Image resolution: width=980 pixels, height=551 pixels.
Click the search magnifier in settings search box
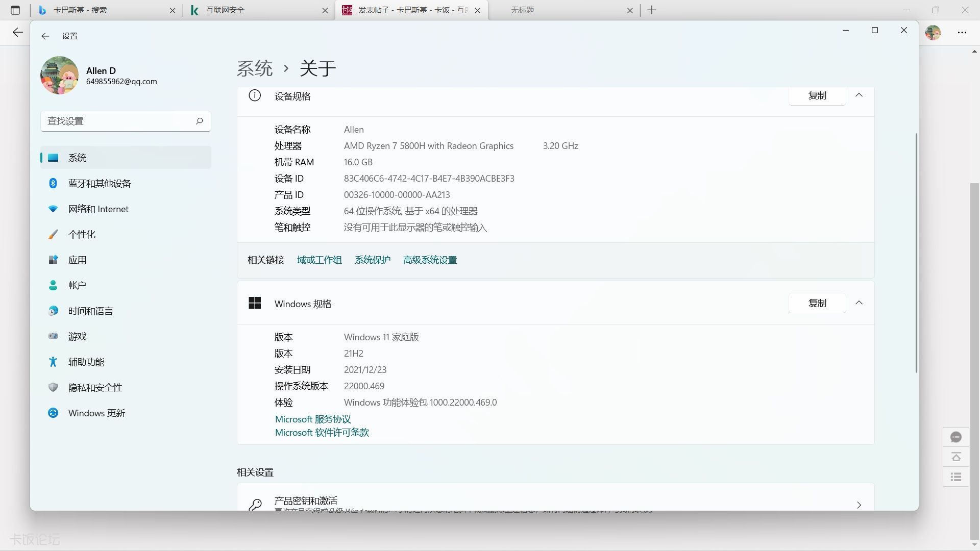[x=200, y=121]
